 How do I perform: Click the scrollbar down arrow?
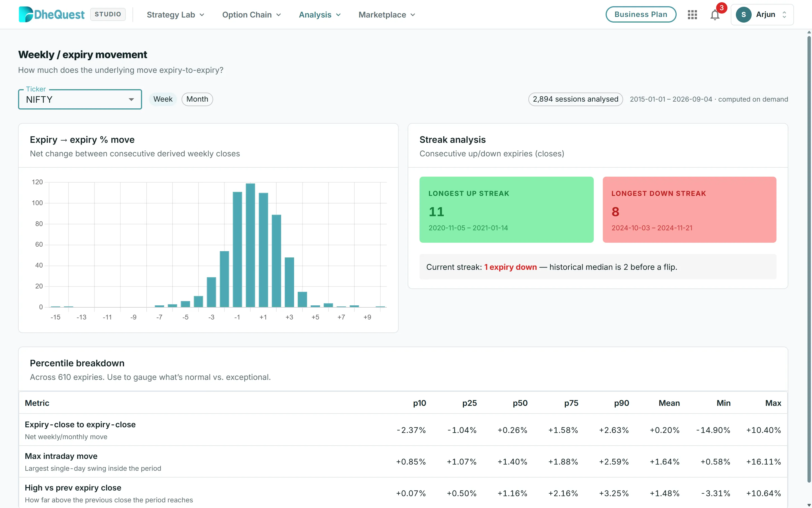point(809,505)
